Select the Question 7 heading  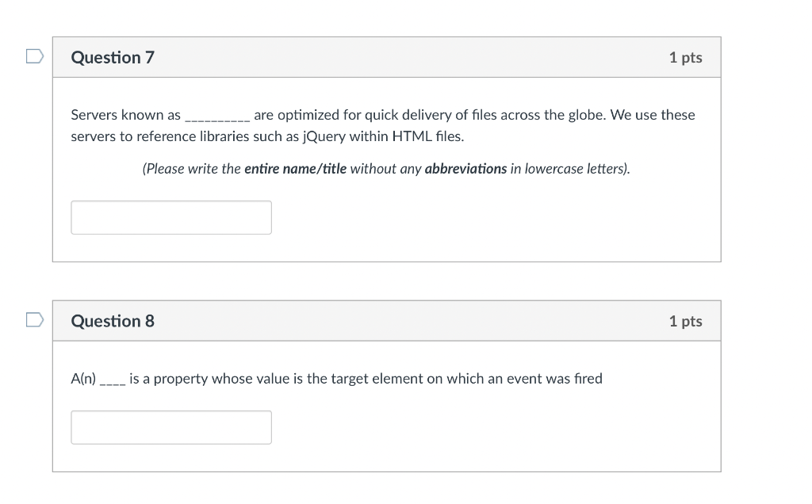pos(113,57)
